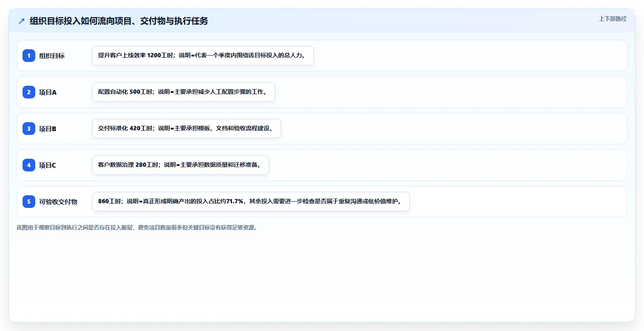Open the 客户数据治理 280工时 description box

point(181,165)
